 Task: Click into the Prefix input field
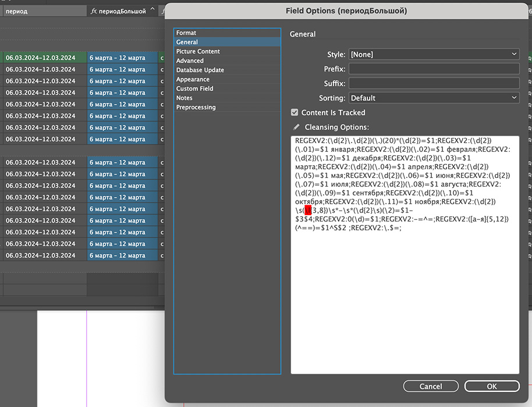[x=434, y=69]
